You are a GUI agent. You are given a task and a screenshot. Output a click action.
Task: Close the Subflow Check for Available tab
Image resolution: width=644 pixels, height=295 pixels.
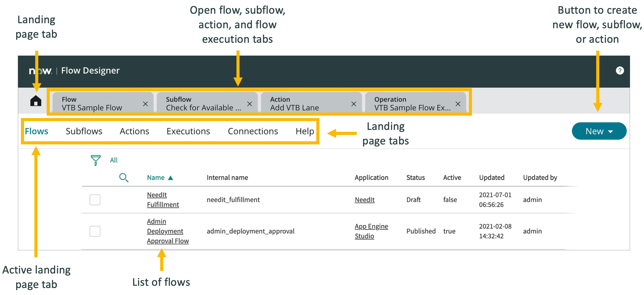tap(250, 103)
